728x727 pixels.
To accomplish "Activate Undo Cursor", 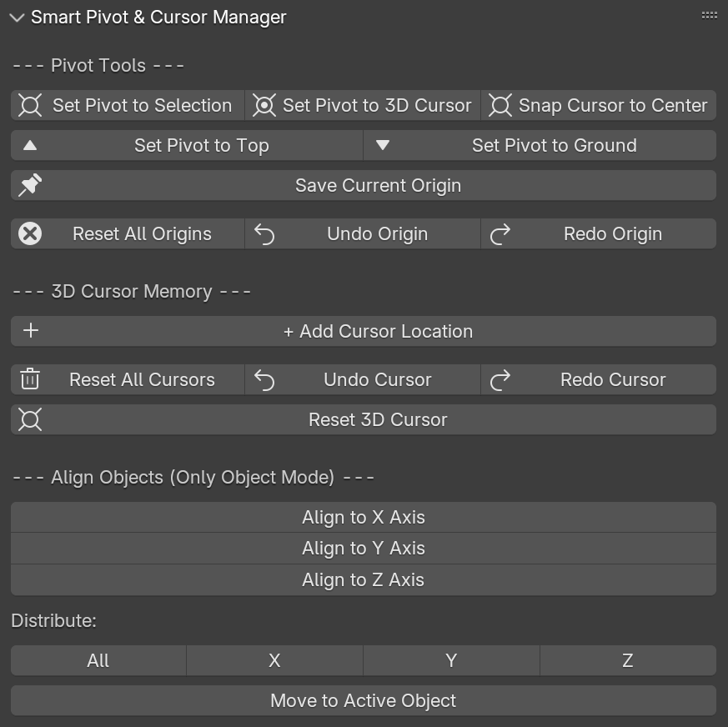I will [x=377, y=379].
